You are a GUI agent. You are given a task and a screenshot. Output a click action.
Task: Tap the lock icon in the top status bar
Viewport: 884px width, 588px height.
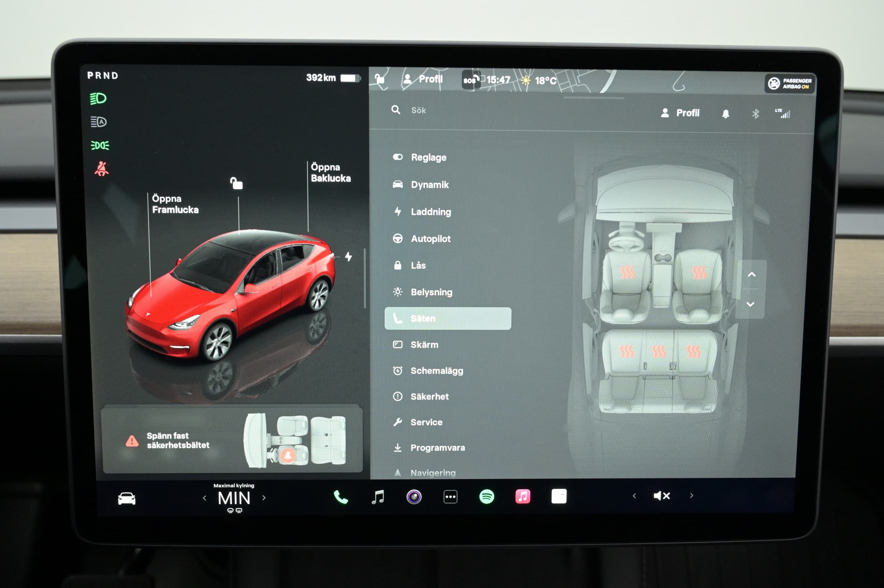[379, 79]
